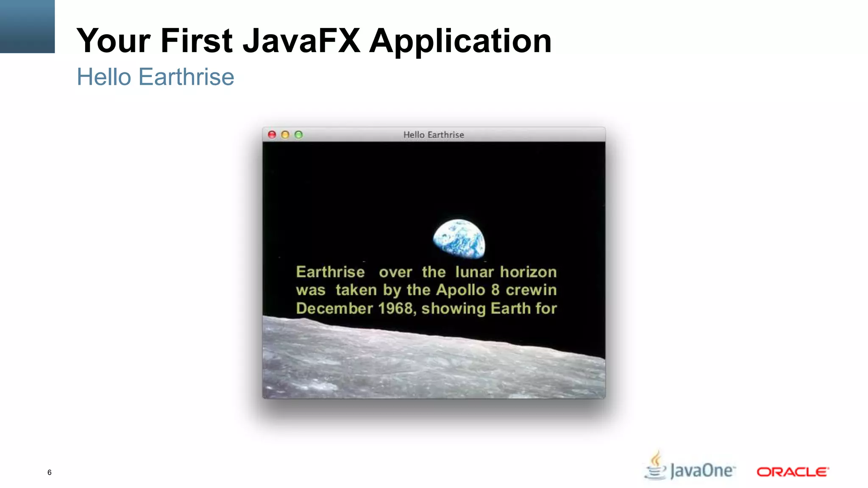This screenshot has height=488, width=868.
Task: Click the text 'December 1968, showing Earth for'
Action: (426, 308)
